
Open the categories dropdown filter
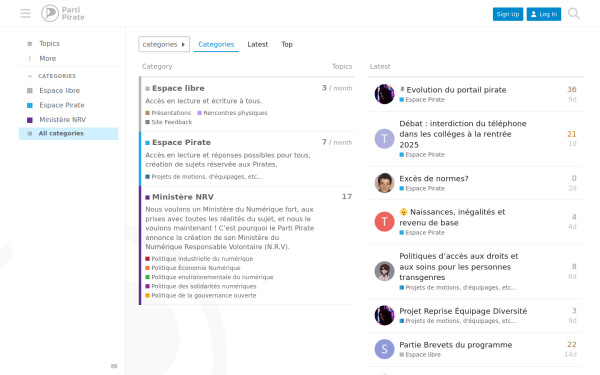[164, 44]
